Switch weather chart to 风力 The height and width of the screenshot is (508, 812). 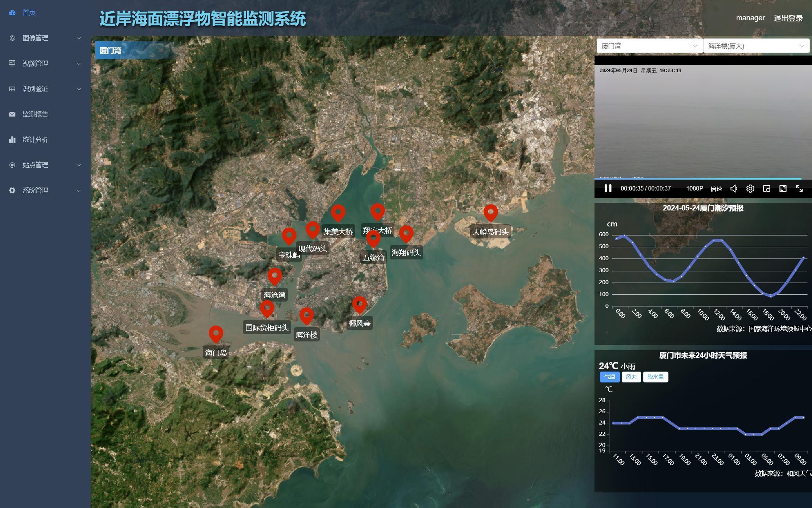click(x=631, y=377)
